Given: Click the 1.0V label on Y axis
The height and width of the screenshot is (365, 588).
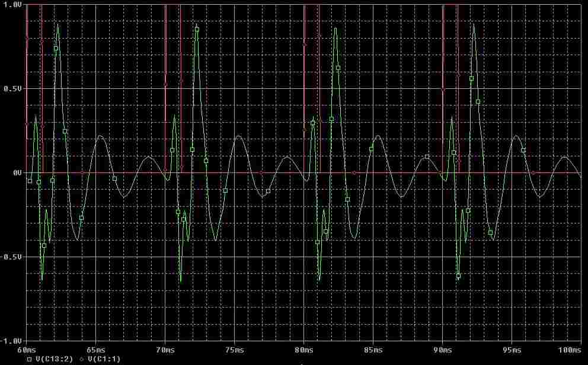Looking at the screenshot, I should (x=12, y=5).
